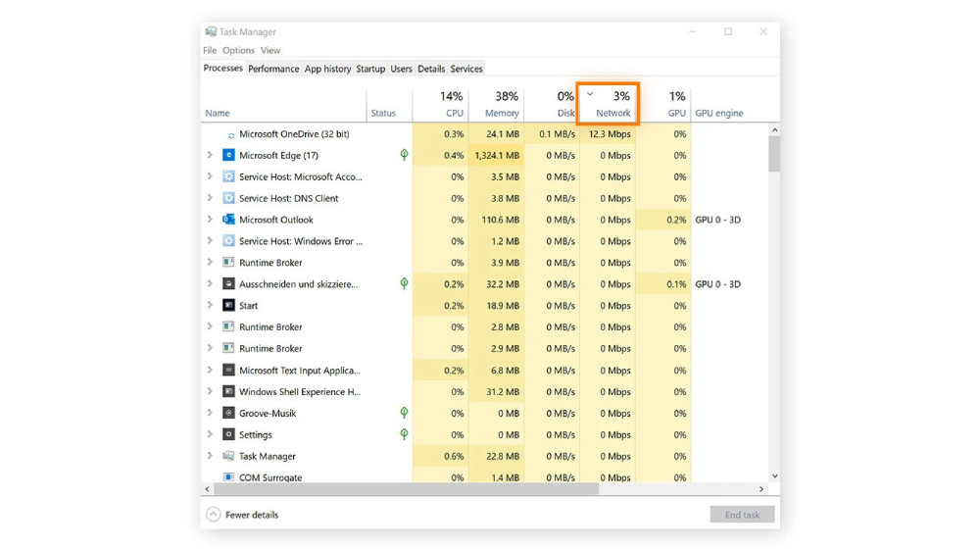The height and width of the screenshot is (549, 980).
Task: Click the green leaf status icon for Microsoft Edge
Action: point(405,155)
